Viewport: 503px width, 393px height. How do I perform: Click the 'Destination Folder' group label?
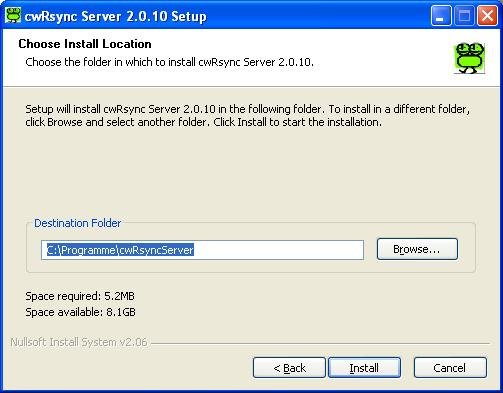[x=77, y=223]
